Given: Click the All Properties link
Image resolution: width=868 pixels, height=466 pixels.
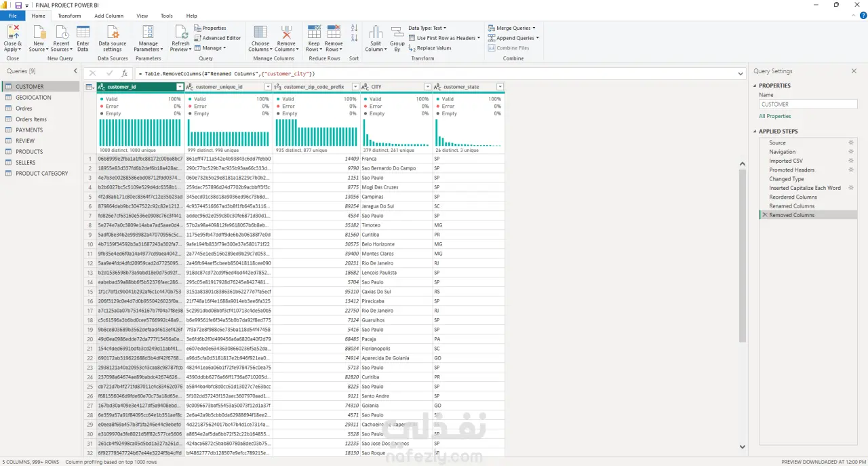Looking at the screenshot, I should [775, 116].
